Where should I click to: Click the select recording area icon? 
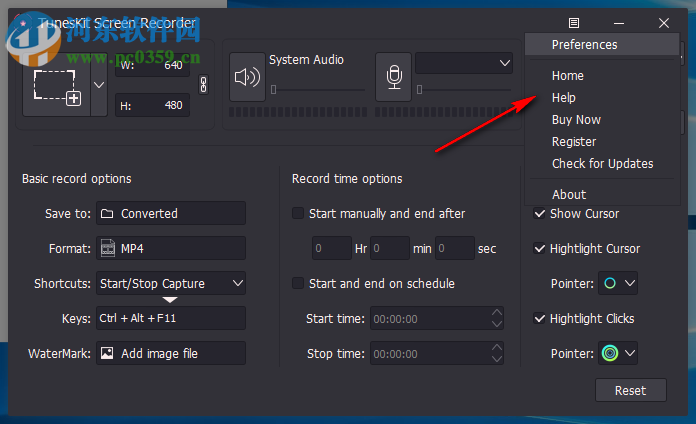point(57,86)
